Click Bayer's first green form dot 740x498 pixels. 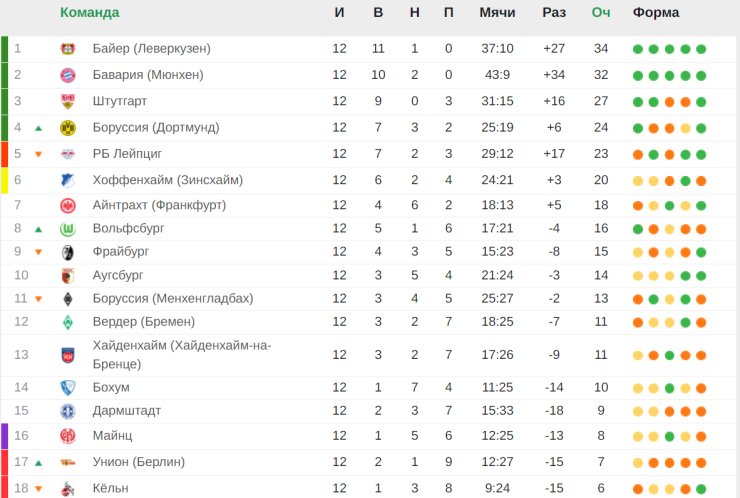point(638,49)
